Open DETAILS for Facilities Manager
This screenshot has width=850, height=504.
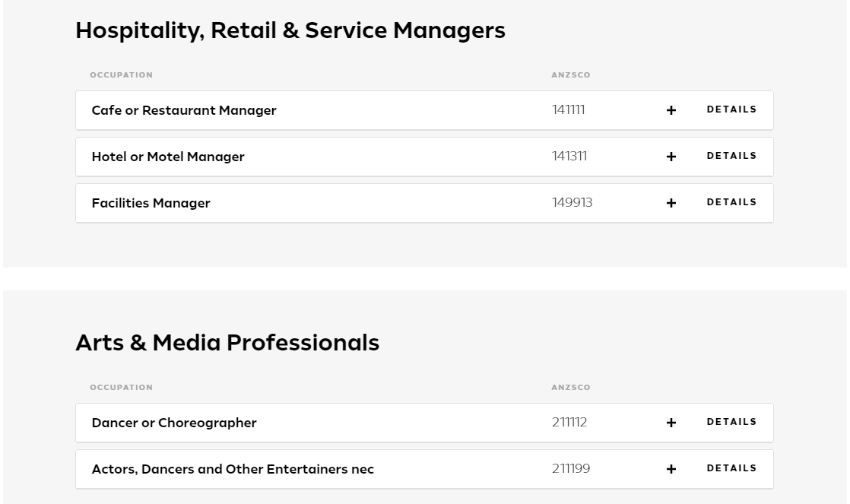[x=731, y=202]
